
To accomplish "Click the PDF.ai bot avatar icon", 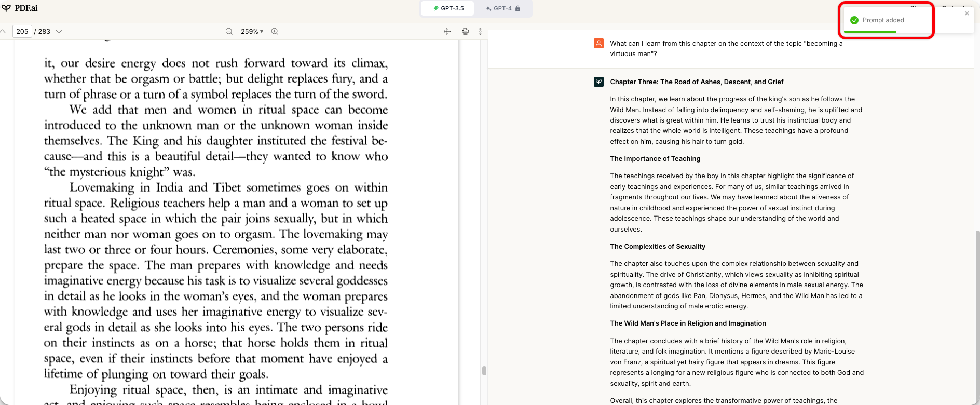I will (598, 82).
